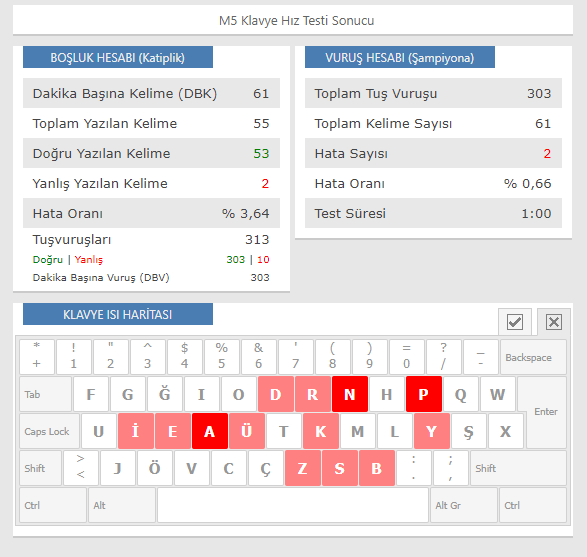This screenshot has height=557, width=587.
Task: Click the Y key on heatmap
Action: click(432, 431)
